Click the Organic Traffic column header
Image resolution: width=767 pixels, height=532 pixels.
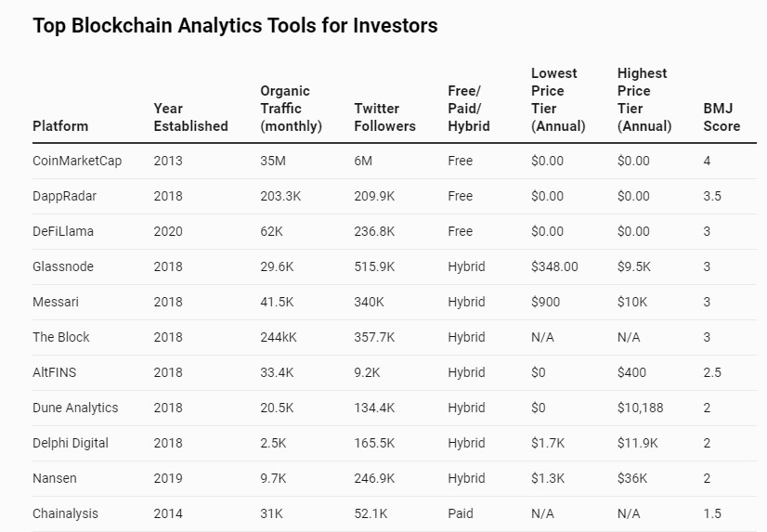click(x=291, y=108)
